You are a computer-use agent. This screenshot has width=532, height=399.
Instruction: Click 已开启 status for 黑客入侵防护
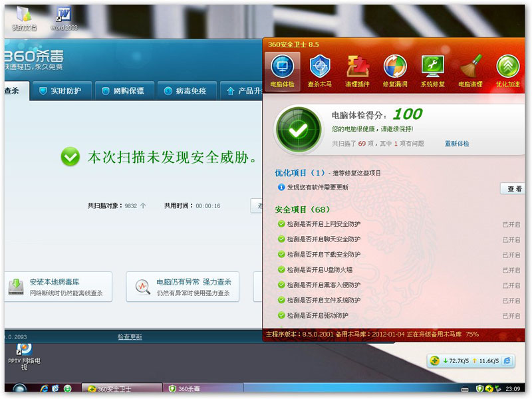[511, 286]
